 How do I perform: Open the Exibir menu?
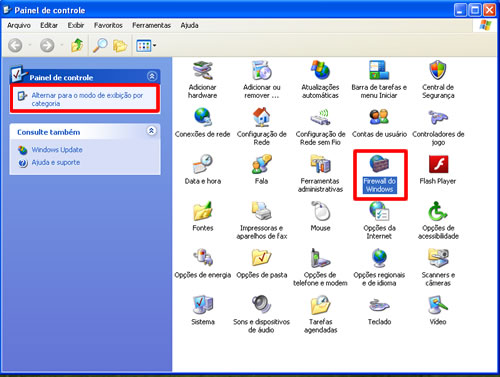76,25
